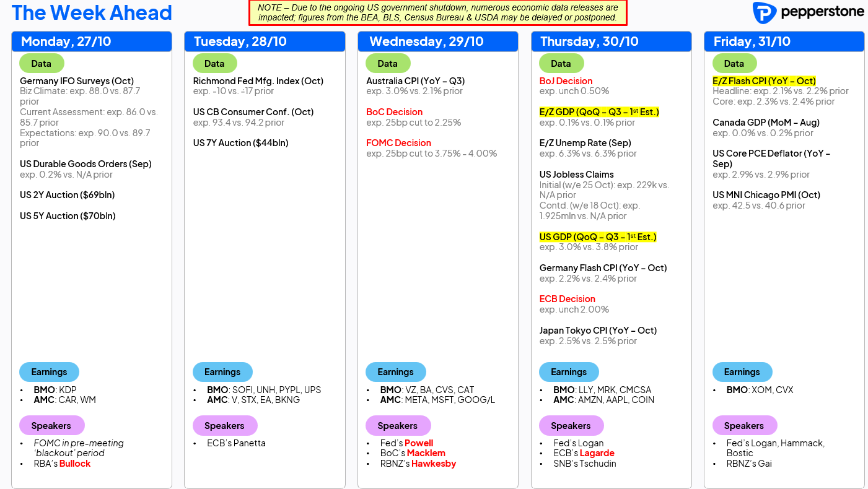This screenshot has height=489, width=868.
Task: Click the FOMC blackout period note
Action: pyautogui.click(x=79, y=448)
